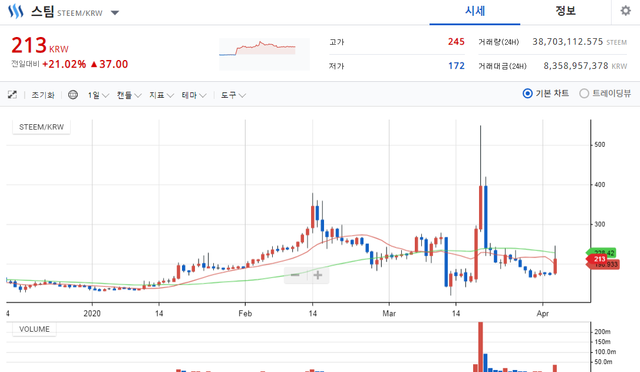Click the VOLUME panel label
This screenshot has width=640, height=372.
coord(34,329)
